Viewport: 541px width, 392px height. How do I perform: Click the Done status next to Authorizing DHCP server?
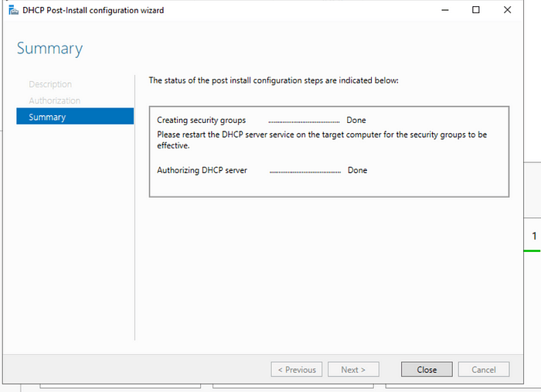pyautogui.click(x=357, y=170)
